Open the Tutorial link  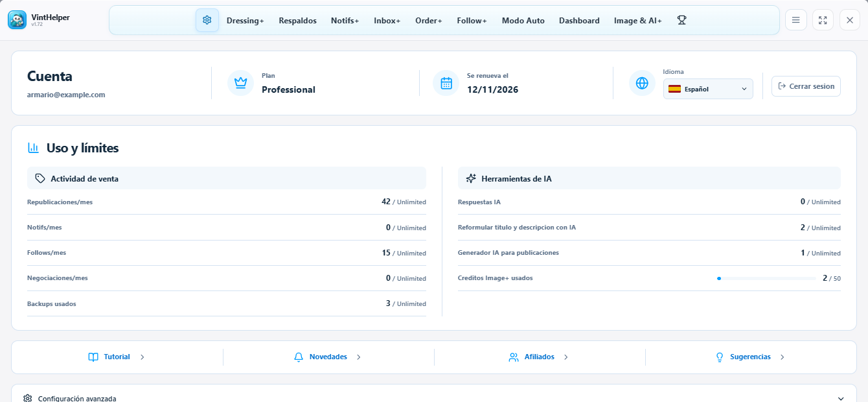click(x=117, y=357)
